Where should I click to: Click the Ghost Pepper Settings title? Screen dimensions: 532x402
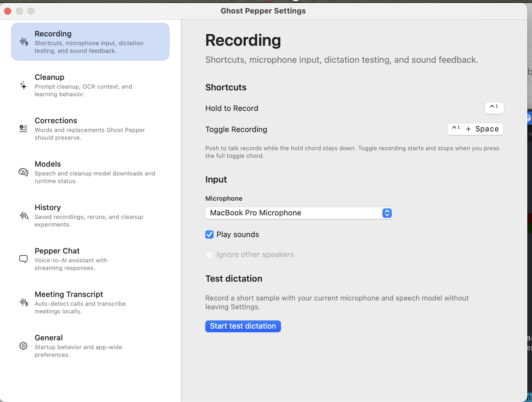263,11
